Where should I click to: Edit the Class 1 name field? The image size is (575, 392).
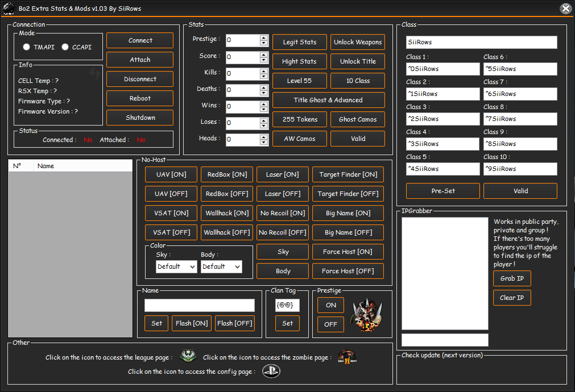click(443, 69)
